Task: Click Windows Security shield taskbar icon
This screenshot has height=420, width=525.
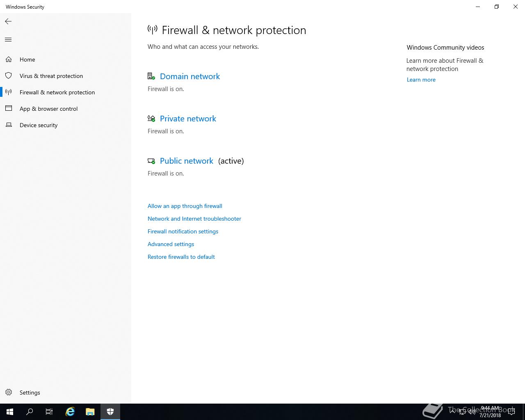Action: [x=110, y=412]
